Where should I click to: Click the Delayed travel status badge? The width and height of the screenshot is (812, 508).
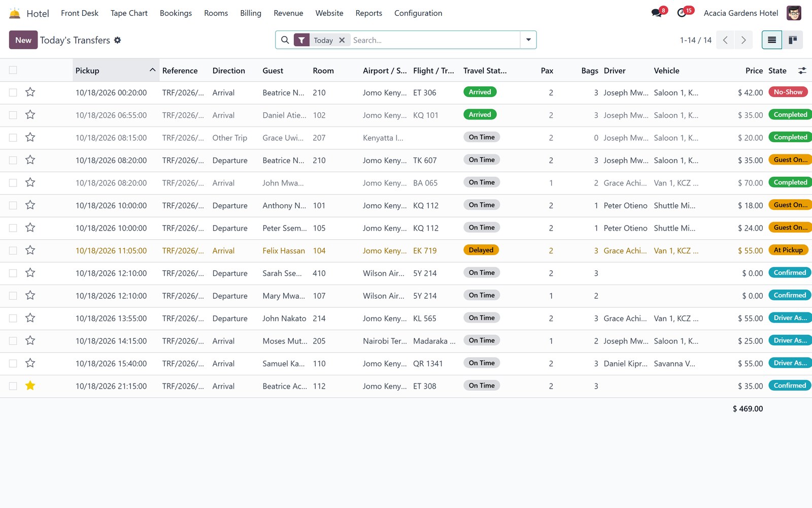click(481, 250)
